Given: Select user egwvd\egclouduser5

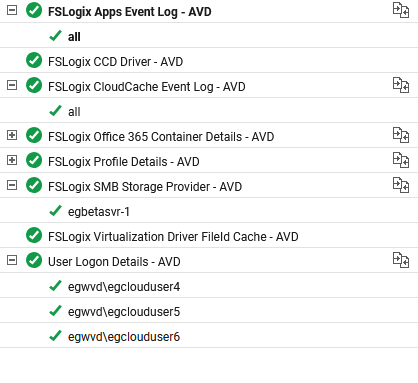Looking at the screenshot, I should [124, 312].
